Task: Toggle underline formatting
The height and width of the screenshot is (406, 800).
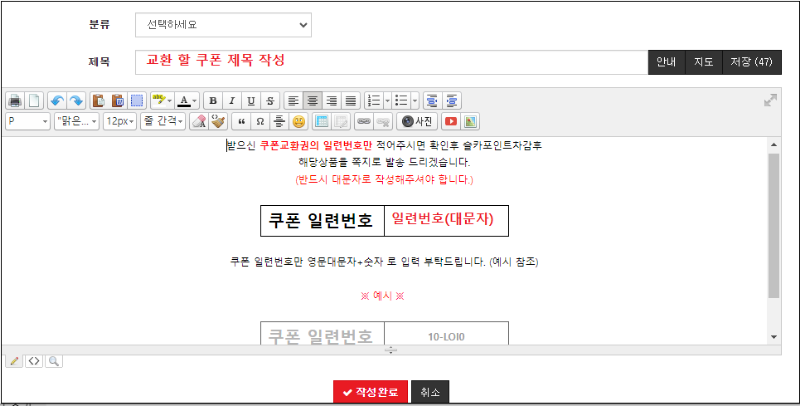Action: pyautogui.click(x=250, y=101)
